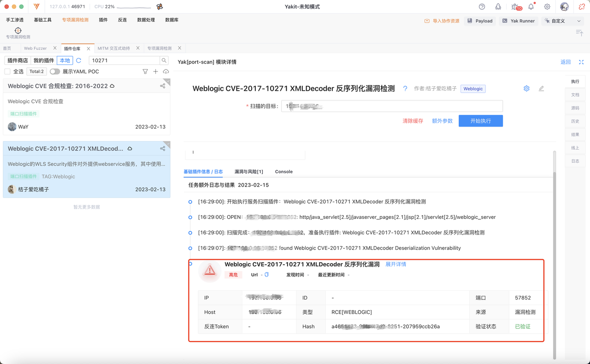Open the 源码 side tab

point(575,108)
